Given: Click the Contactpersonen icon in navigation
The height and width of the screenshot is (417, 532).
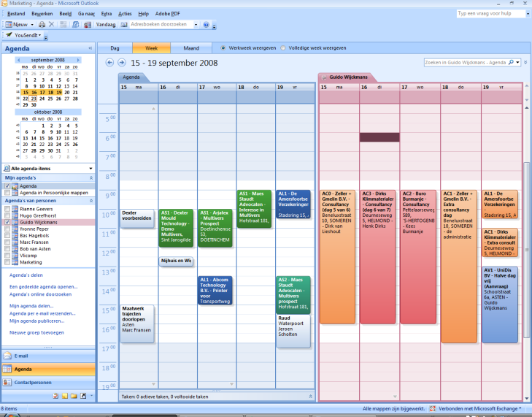Looking at the screenshot, I should (7, 382).
